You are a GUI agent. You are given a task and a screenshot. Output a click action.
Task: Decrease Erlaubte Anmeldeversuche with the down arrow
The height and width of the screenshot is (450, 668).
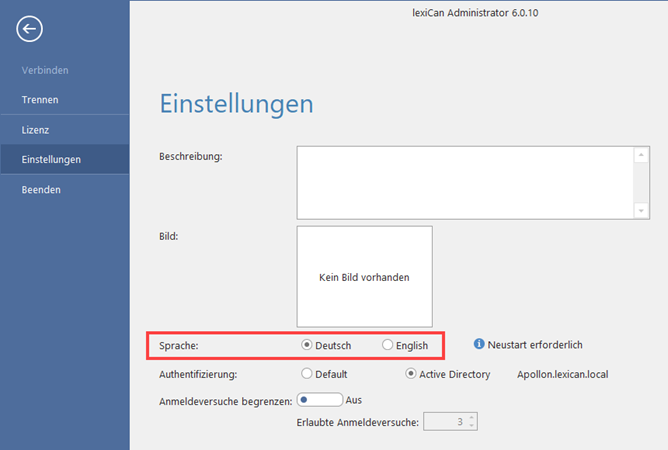point(472,426)
